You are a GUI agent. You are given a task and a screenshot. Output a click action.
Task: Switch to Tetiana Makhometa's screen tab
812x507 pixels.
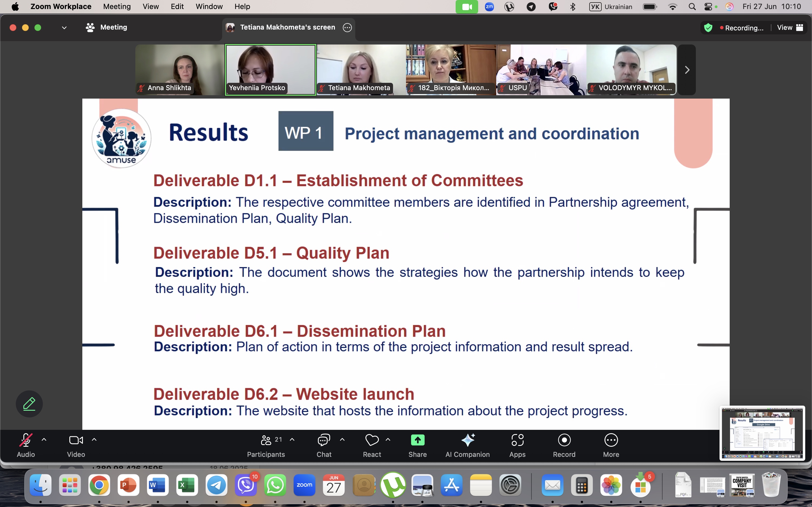click(x=288, y=28)
